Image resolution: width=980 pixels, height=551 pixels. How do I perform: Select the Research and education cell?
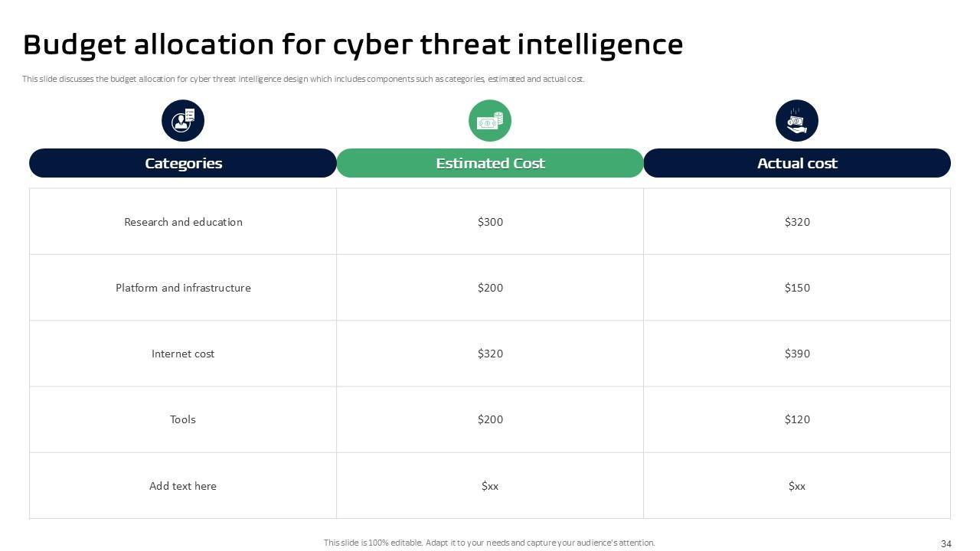pos(183,222)
